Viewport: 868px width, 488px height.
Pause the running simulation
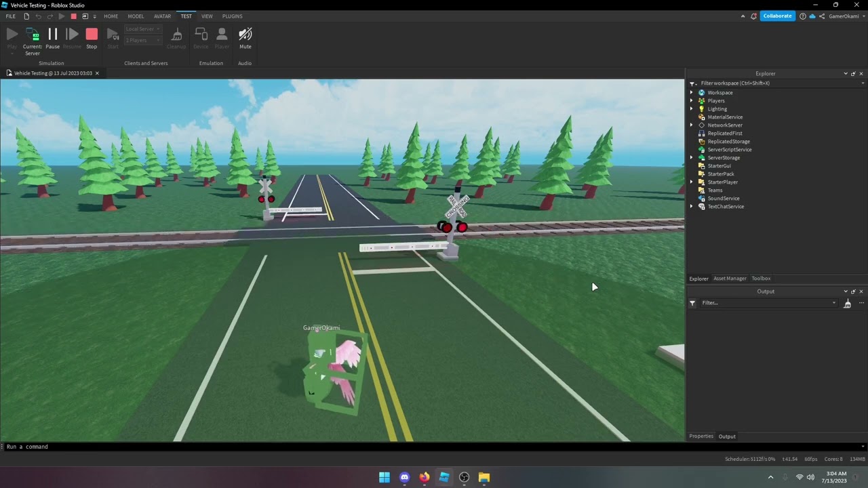click(52, 37)
